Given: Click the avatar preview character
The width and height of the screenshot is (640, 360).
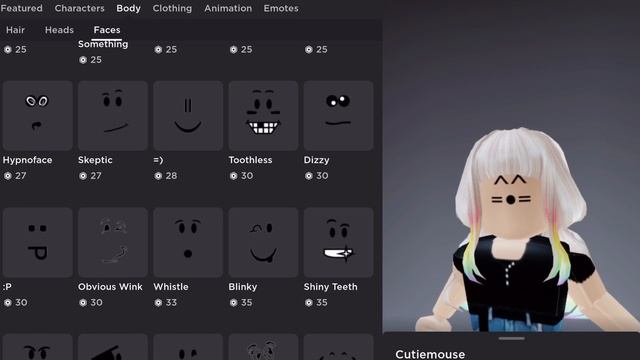Looking at the screenshot, I should (527, 230).
